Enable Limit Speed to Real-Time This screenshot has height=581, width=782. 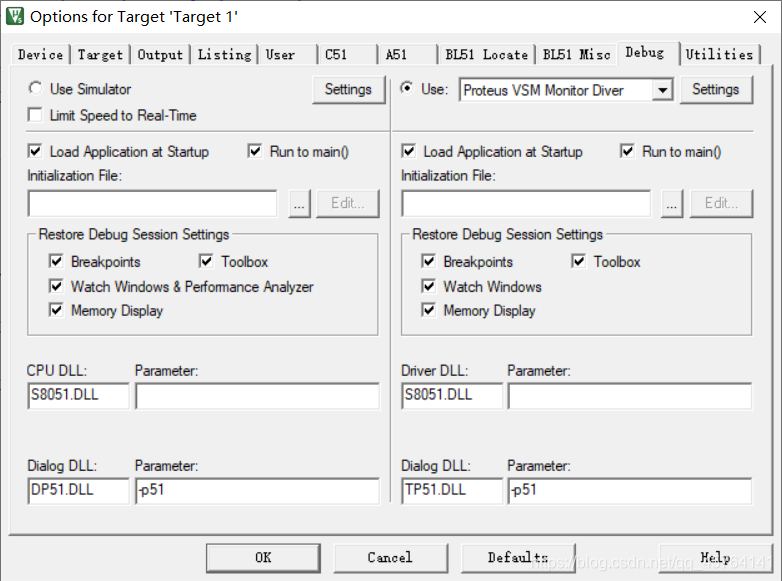click(x=35, y=115)
